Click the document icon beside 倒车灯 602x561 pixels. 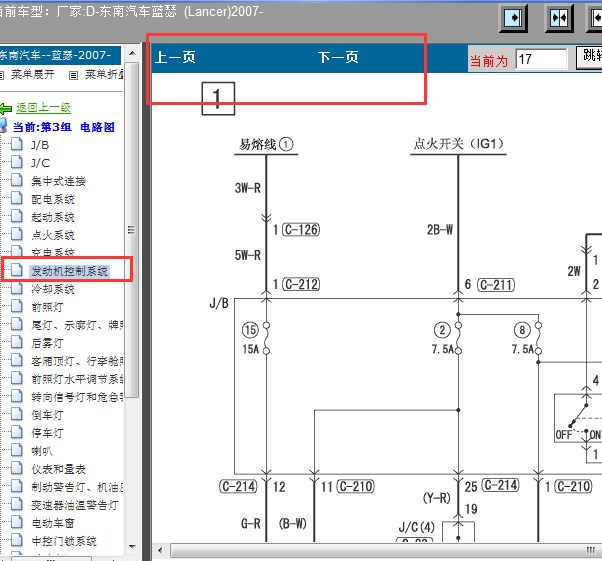point(17,414)
